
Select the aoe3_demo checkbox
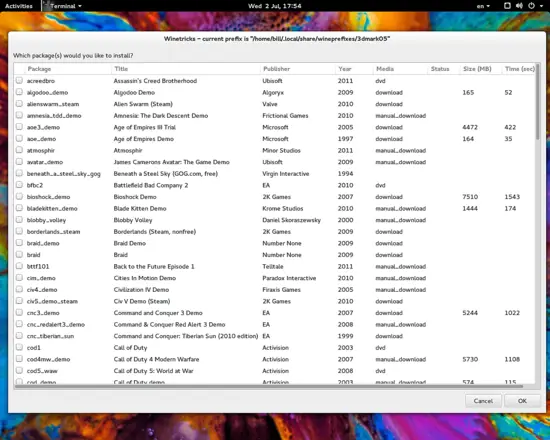19,127
